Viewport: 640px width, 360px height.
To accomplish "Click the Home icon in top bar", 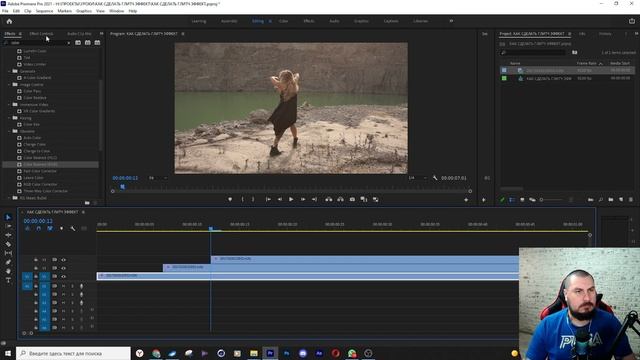I will [9, 21].
